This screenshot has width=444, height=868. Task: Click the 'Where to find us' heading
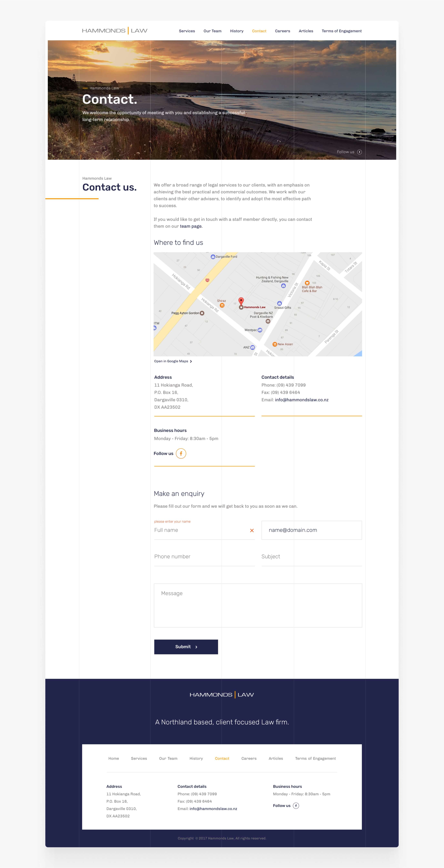[x=178, y=243]
